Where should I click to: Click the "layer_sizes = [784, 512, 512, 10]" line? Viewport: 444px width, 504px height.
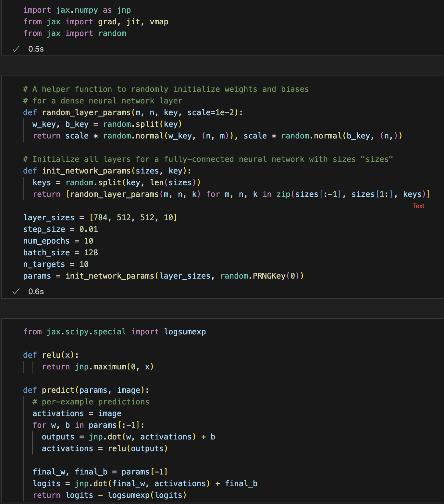pos(100,218)
